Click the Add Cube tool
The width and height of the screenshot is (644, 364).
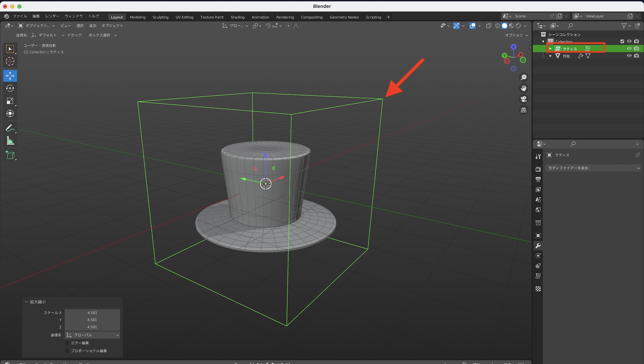10,155
